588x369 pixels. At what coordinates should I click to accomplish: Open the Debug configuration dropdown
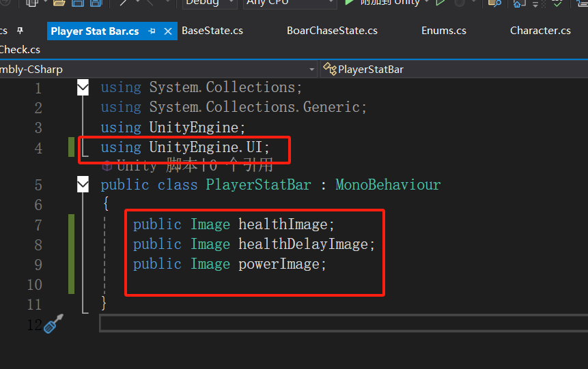[209, 3]
